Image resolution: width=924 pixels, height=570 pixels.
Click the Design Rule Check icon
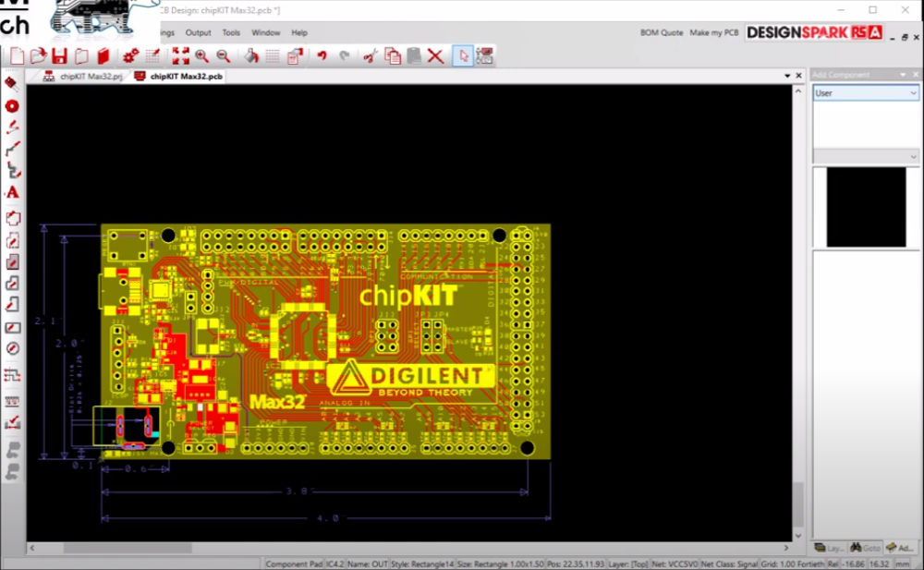pyautogui.click(x=12, y=422)
